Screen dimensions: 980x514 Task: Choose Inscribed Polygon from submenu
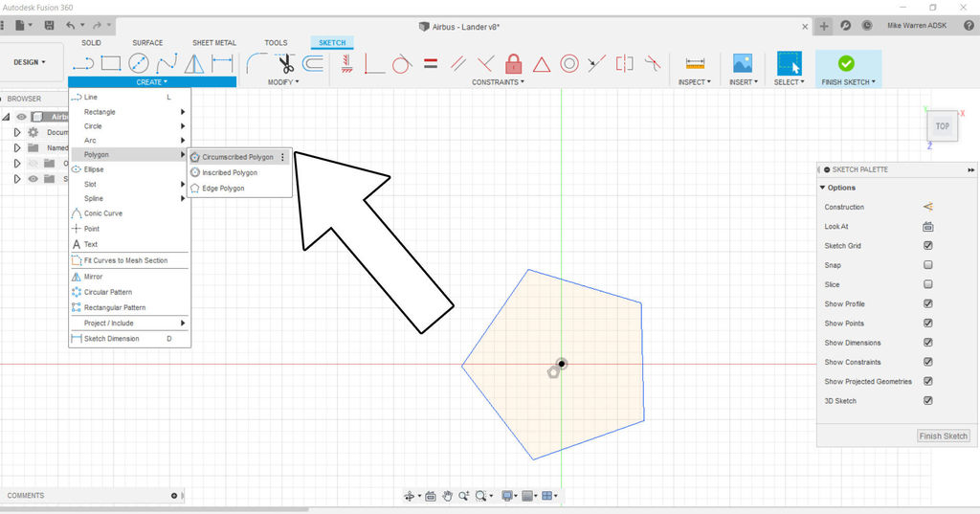click(x=239, y=172)
